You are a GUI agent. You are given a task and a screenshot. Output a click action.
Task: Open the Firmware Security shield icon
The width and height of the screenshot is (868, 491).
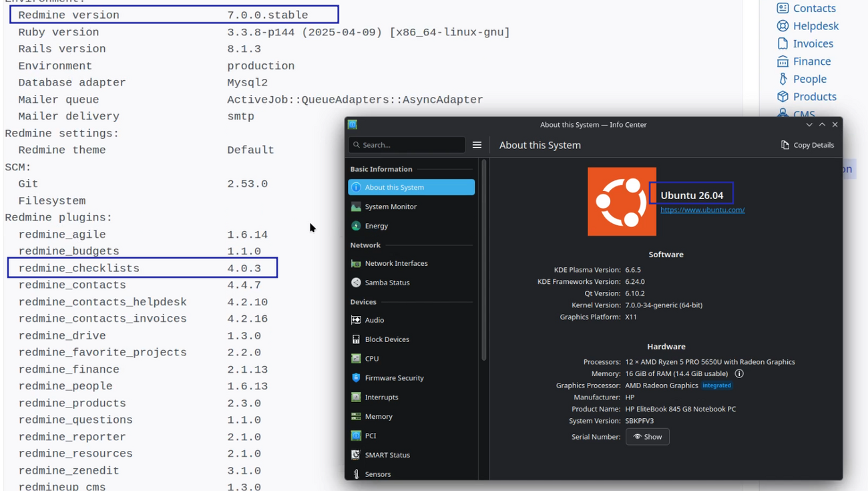coord(356,378)
